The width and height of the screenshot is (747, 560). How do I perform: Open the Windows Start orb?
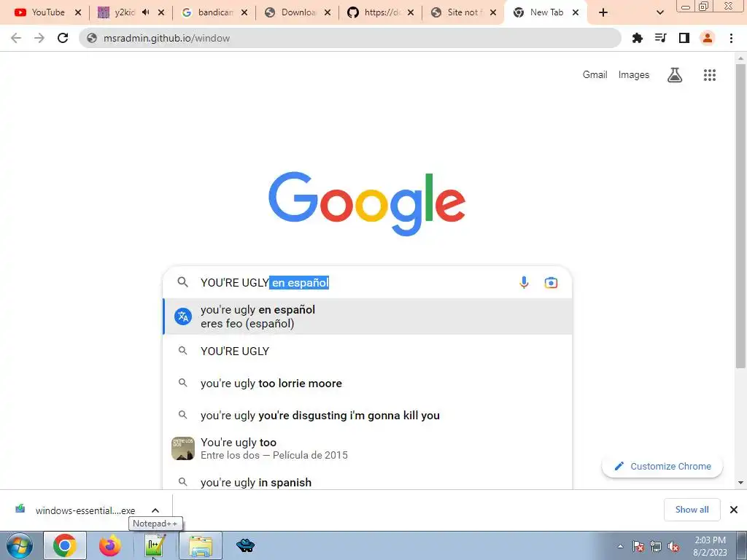19,545
